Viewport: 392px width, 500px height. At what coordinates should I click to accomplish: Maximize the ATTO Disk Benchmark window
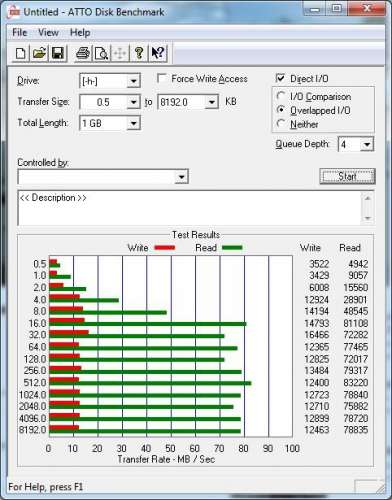pos(336,9)
